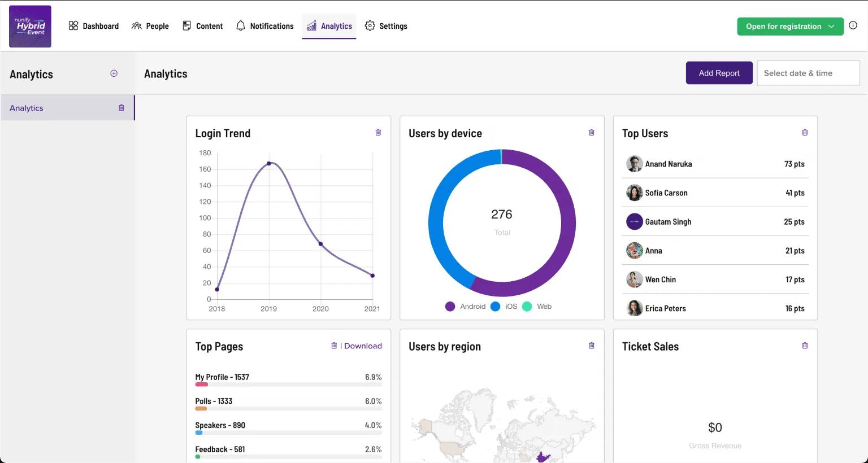Click Wen Chin's avatar

[635, 279]
